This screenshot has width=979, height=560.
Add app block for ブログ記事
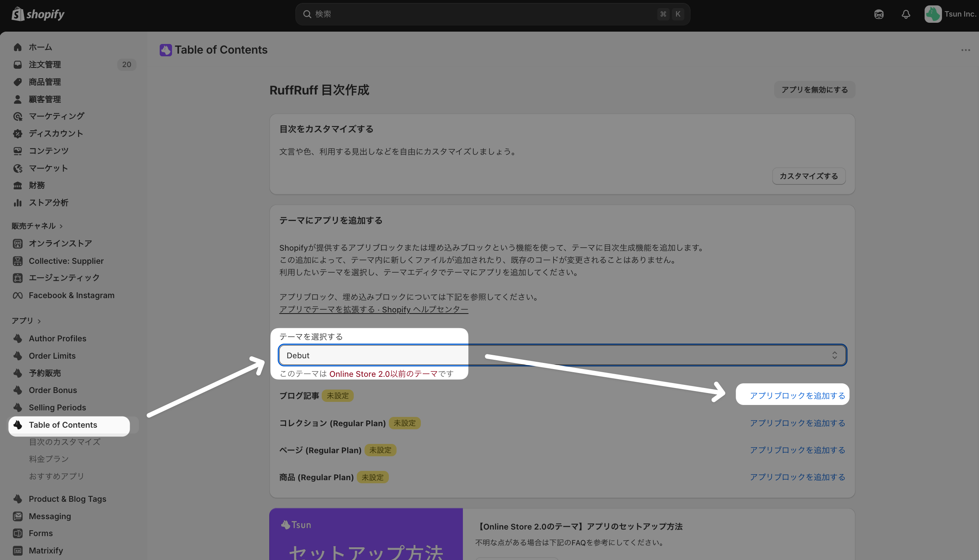[797, 396]
